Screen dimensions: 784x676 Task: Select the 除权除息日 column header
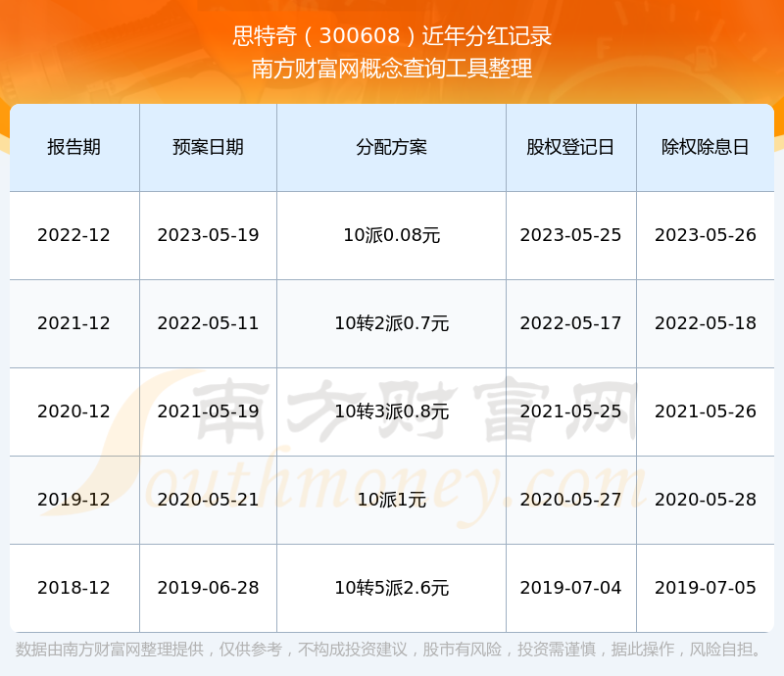(705, 147)
